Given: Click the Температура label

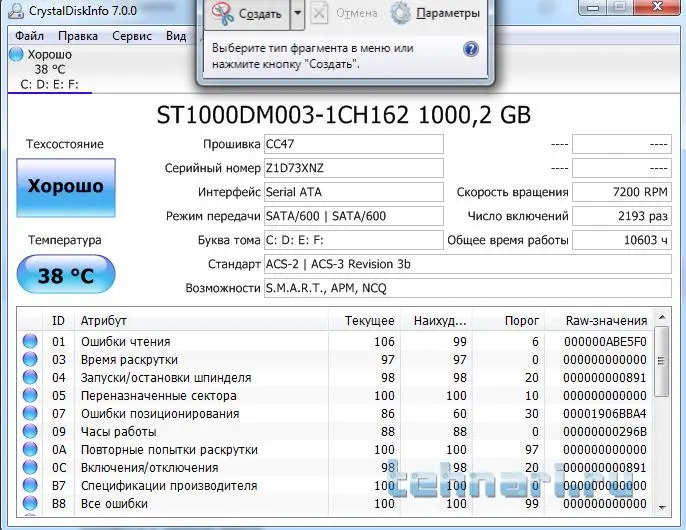Looking at the screenshot, I should click(65, 240).
